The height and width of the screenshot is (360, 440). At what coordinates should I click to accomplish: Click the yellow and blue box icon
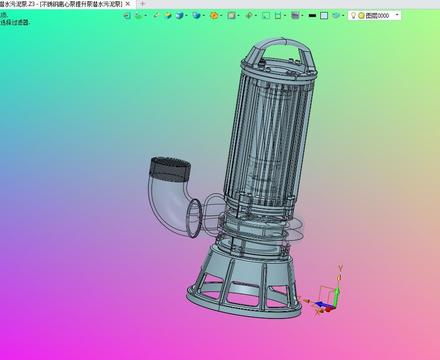[168, 15]
